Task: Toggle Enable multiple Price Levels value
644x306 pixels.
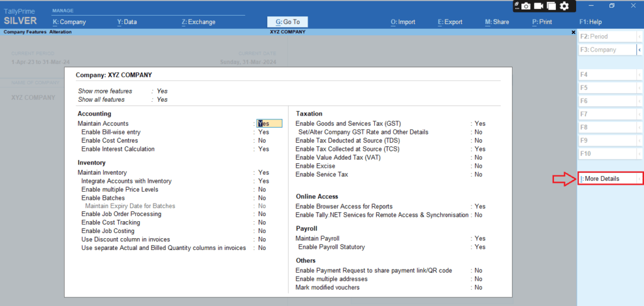Action: pyautogui.click(x=262, y=190)
